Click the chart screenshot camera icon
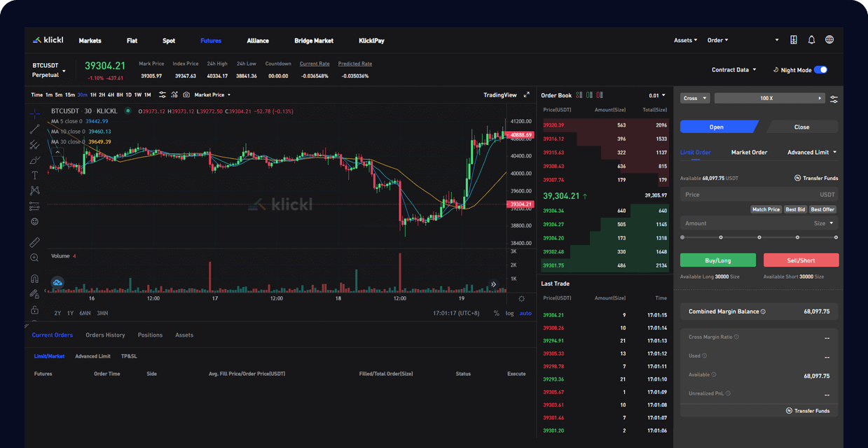 (x=186, y=94)
